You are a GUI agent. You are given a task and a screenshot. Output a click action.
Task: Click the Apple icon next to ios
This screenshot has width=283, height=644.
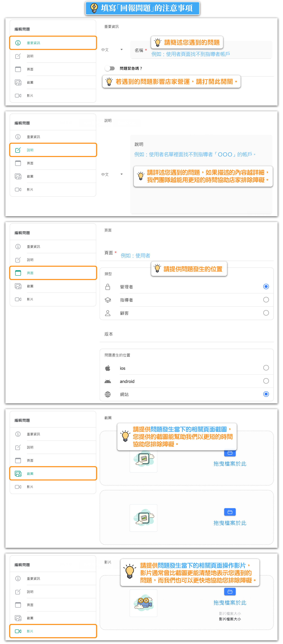click(108, 368)
